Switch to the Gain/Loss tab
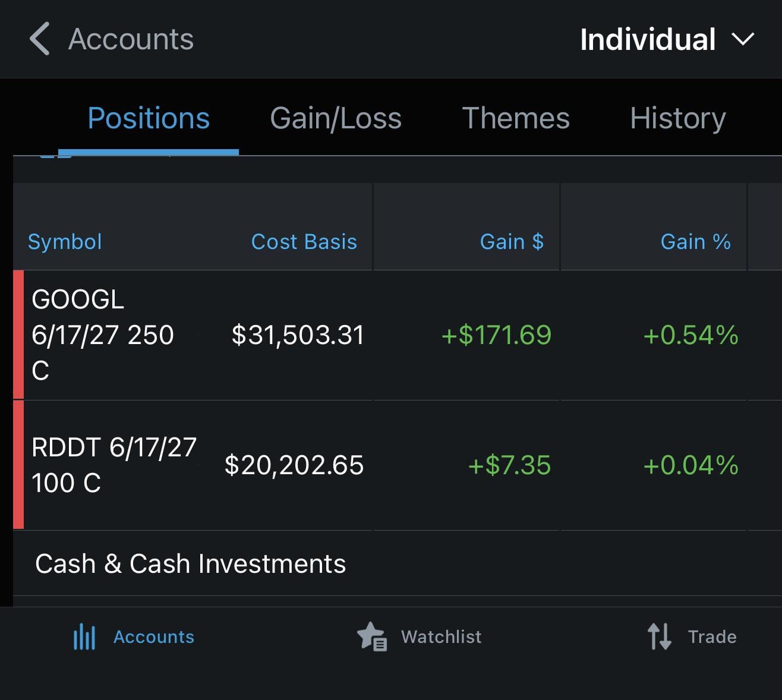Screen dimensions: 782x700 [335, 118]
